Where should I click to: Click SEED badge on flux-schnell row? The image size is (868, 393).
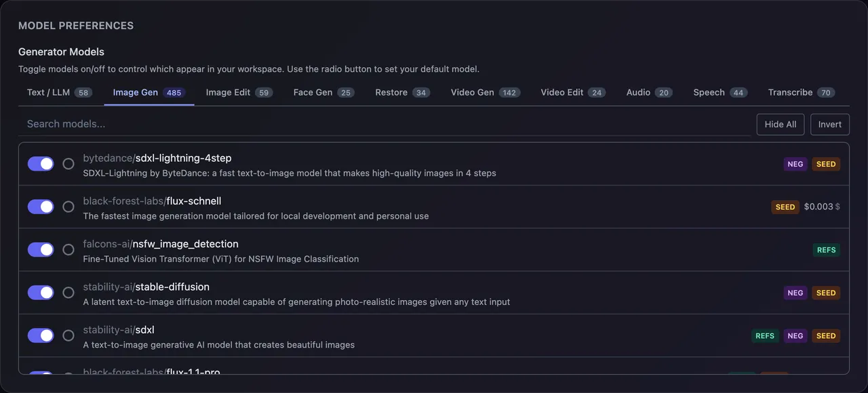coord(785,207)
